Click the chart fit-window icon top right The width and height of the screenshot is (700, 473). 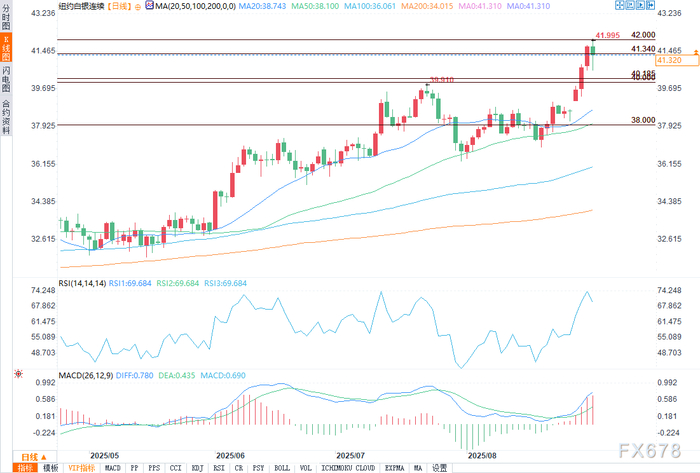[629, 5]
